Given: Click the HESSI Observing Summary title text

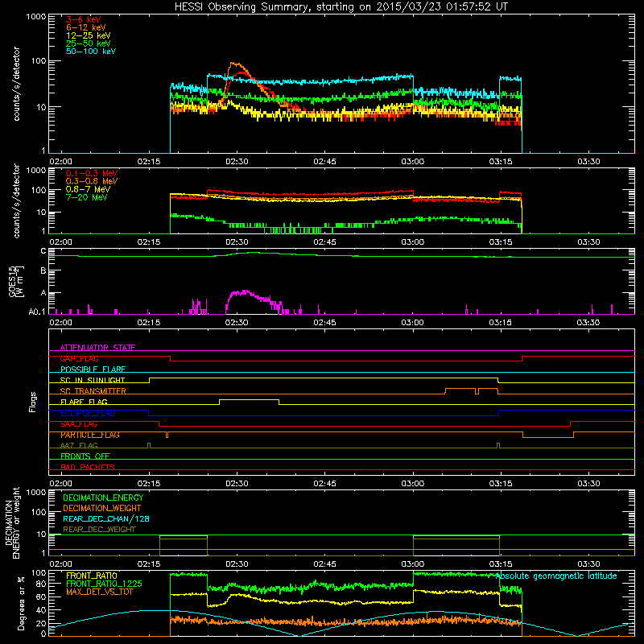Looking at the screenshot, I should pos(341,6).
